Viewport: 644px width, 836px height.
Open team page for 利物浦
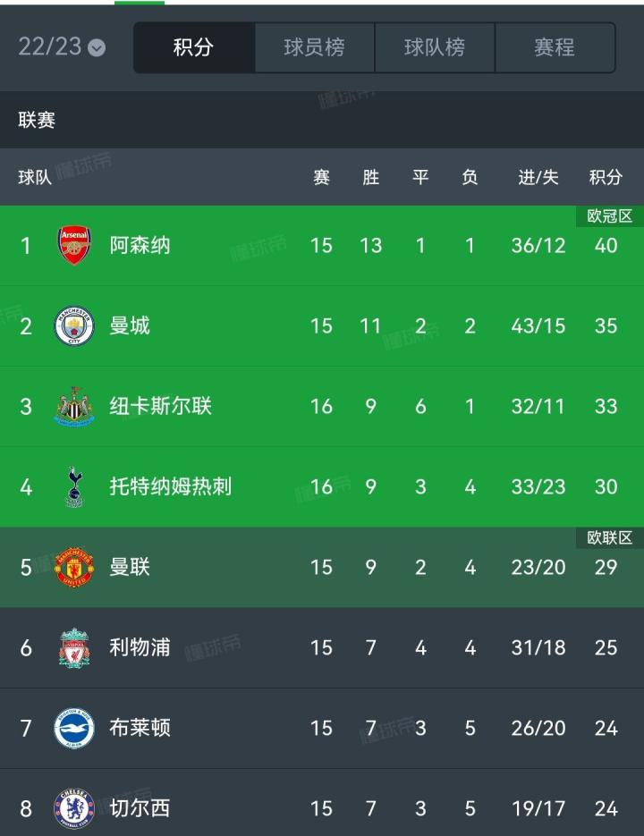pos(140,648)
